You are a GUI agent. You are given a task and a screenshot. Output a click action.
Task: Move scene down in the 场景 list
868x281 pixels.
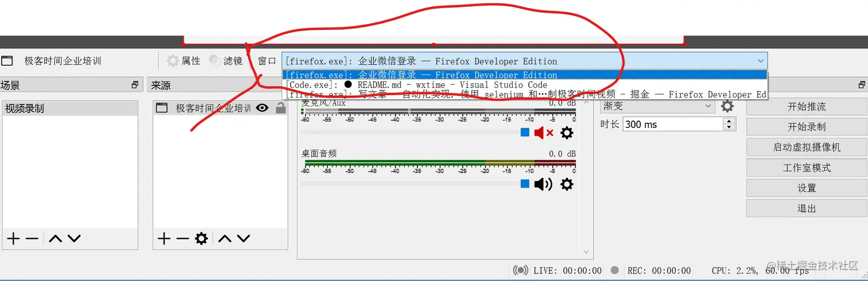[x=74, y=239]
